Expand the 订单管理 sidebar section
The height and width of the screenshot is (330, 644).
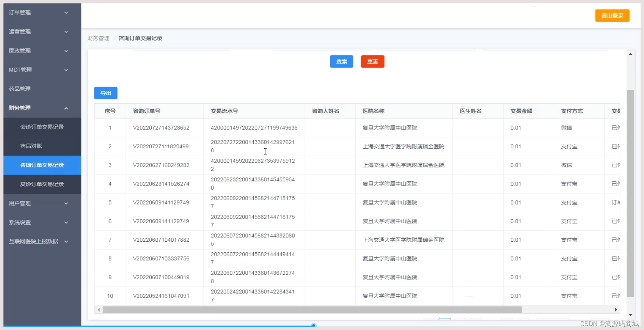(x=38, y=13)
